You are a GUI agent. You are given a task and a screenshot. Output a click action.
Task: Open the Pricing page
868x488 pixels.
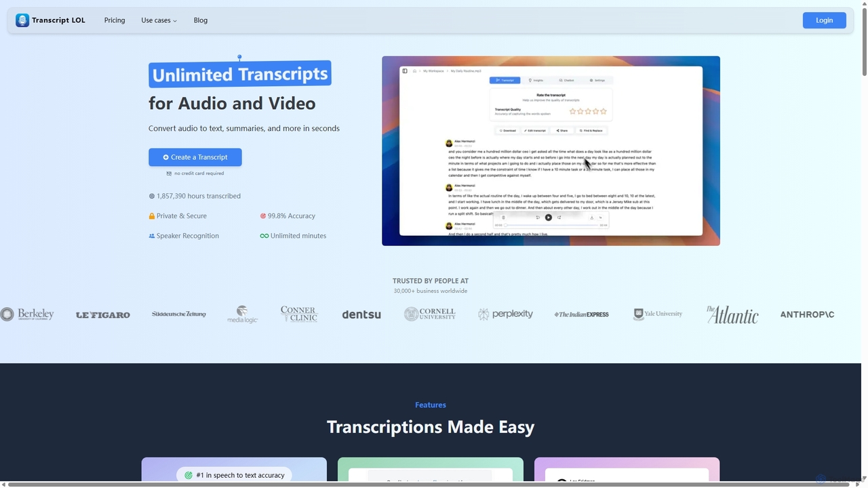click(x=115, y=20)
